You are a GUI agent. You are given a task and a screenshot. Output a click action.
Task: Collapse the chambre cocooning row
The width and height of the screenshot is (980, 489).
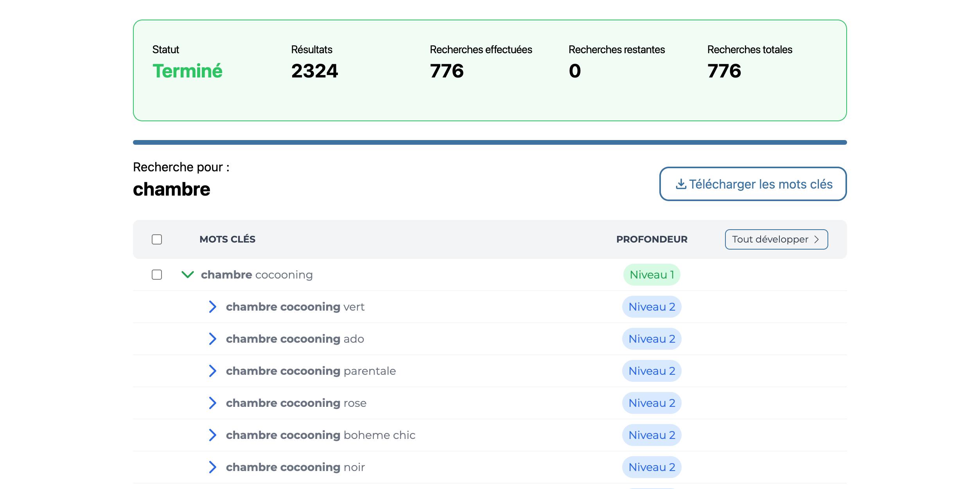coord(188,275)
